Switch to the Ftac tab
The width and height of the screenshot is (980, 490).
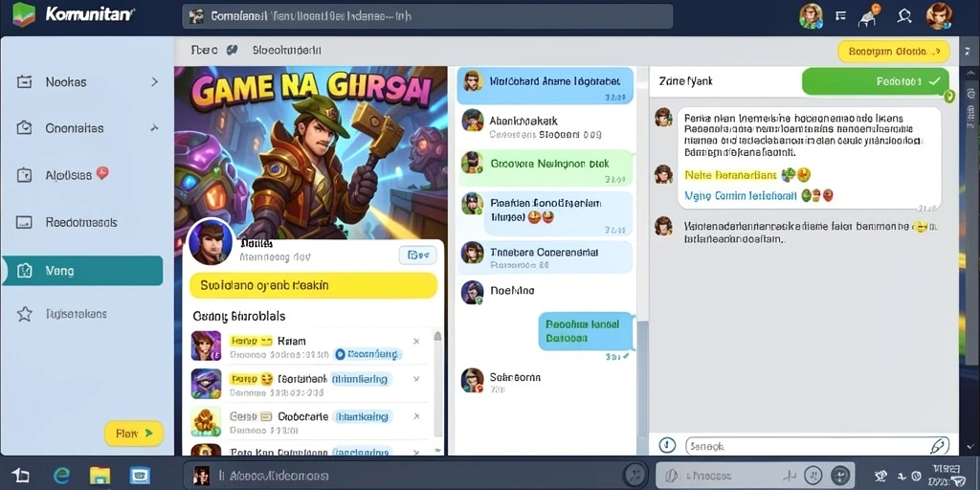pyautogui.click(x=205, y=50)
